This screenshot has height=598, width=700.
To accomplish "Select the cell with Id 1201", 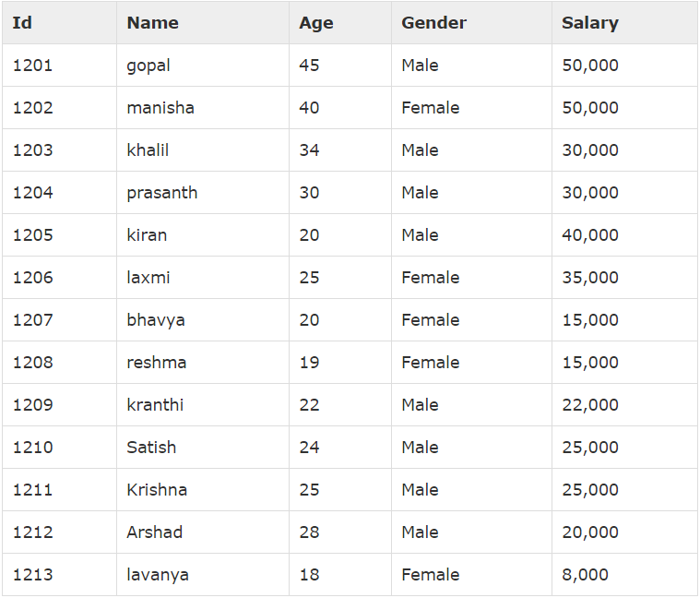I will pyautogui.click(x=33, y=66).
